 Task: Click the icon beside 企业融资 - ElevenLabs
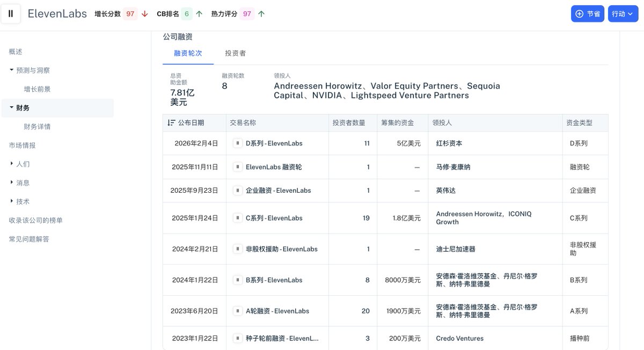[x=238, y=191]
